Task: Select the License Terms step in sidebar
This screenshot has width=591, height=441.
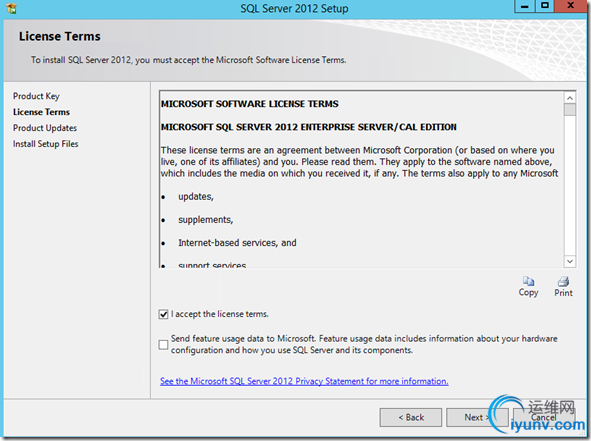Action: tap(41, 112)
